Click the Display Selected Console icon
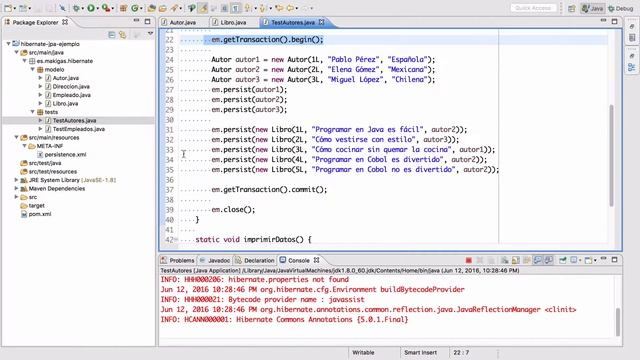640x360 pixels. click(574, 260)
